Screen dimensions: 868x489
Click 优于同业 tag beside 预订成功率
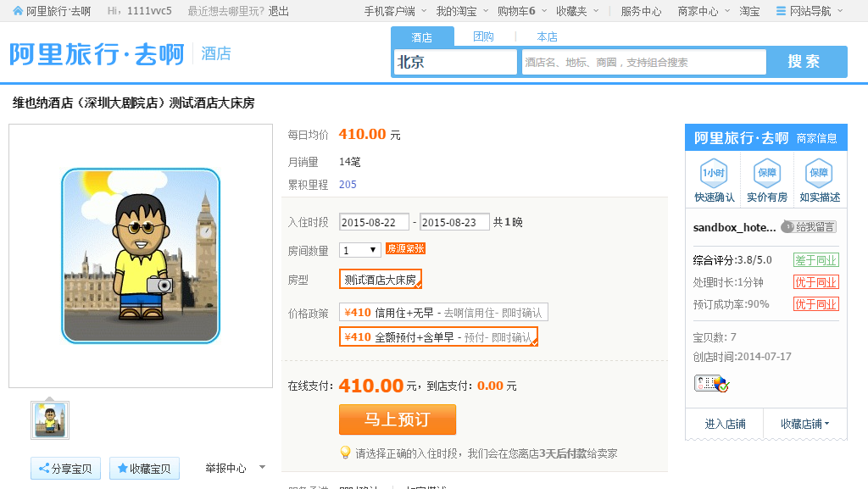[x=816, y=303]
